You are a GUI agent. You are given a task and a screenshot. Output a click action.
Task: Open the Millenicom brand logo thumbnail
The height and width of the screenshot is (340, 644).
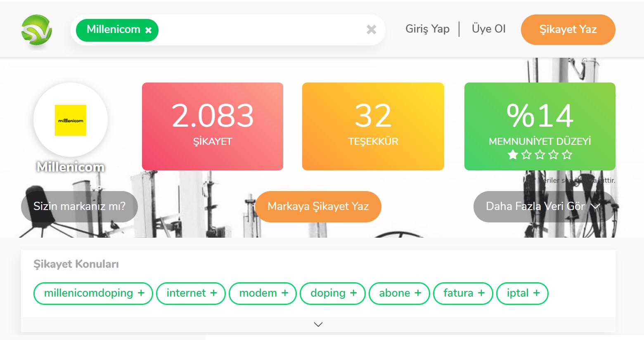(71, 120)
